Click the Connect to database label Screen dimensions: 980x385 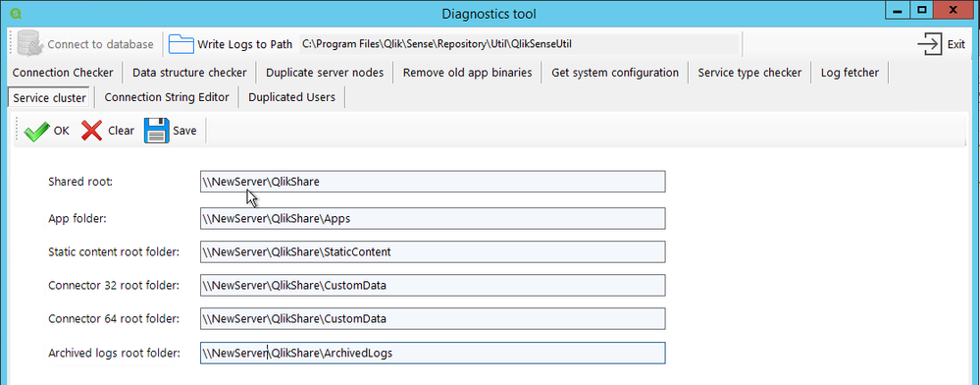point(100,44)
